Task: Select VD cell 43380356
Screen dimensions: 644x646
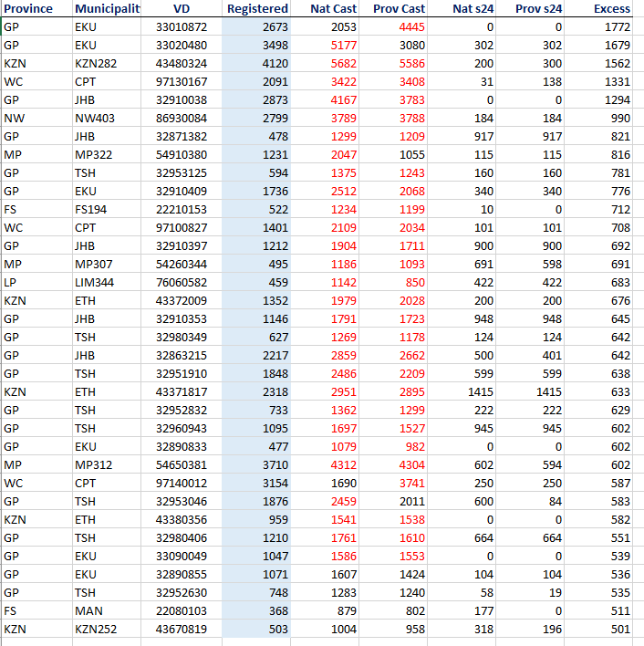Action: 182,519
